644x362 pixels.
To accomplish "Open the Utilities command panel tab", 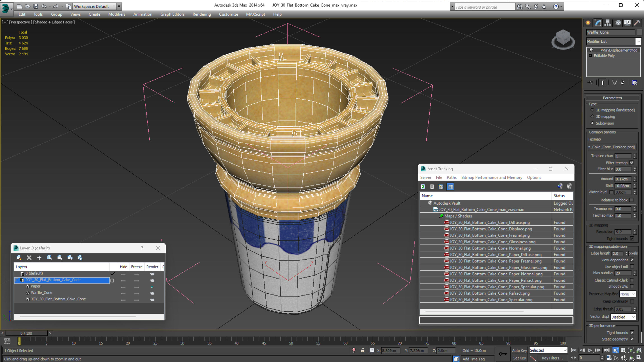I will click(x=637, y=23).
